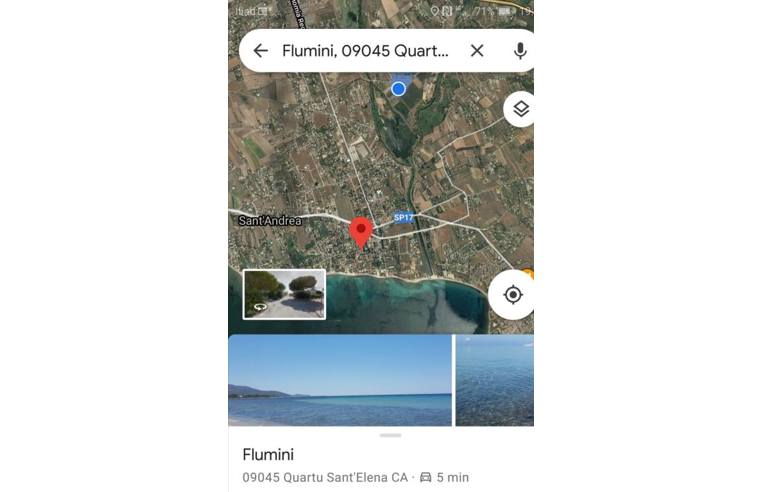This screenshot has width=764, height=492.
Task: Tap the SP17 road shield label
Action: [x=403, y=217]
